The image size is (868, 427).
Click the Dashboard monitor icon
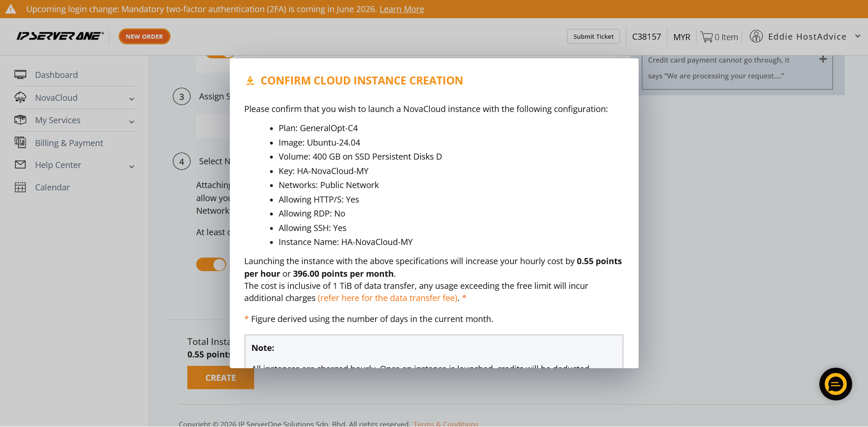click(x=20, y=75)
